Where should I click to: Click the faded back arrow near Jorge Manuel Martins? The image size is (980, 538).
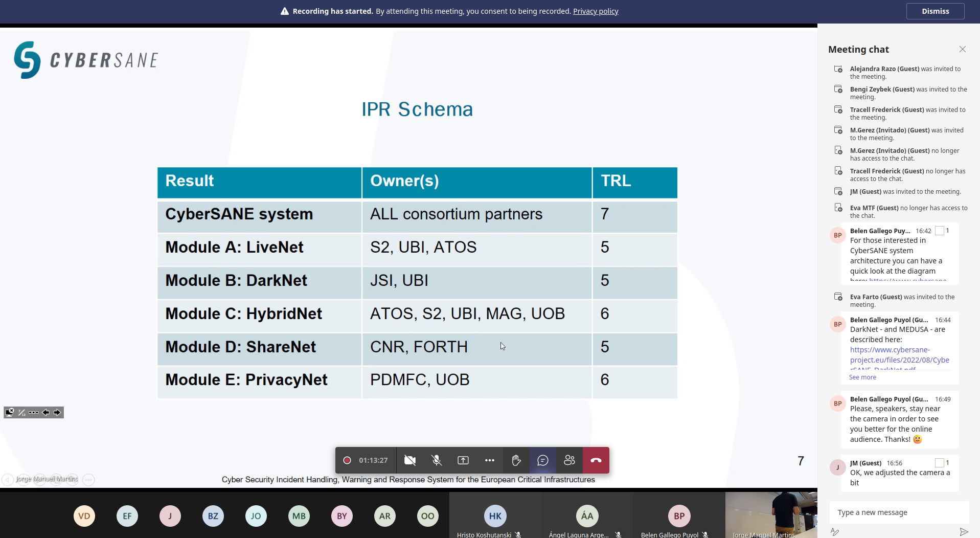[8, 479]
